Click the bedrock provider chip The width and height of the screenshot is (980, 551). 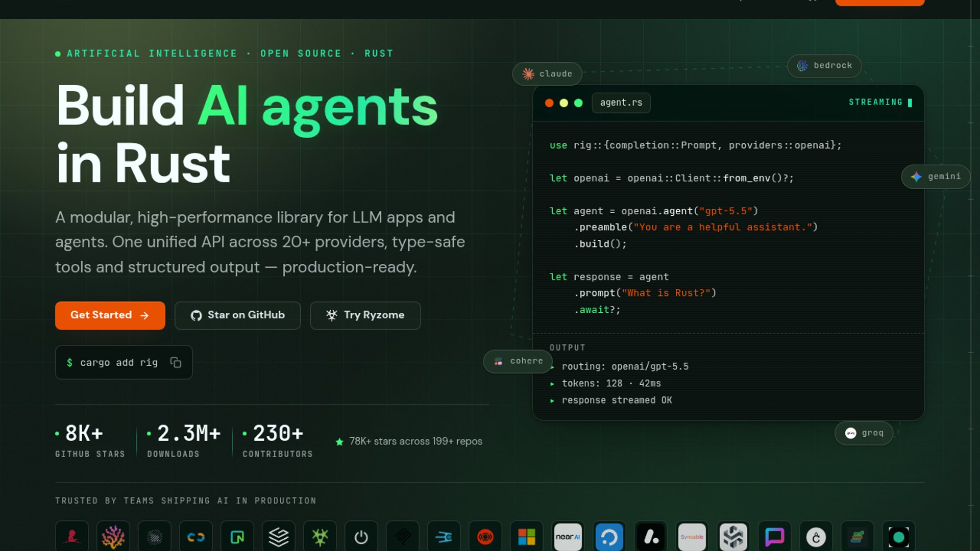coord(824,66)
